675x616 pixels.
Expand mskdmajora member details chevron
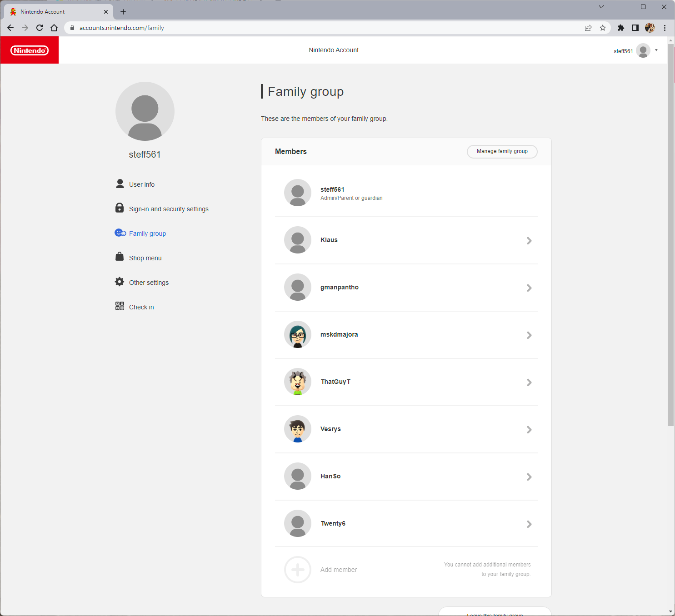(529, 335)
